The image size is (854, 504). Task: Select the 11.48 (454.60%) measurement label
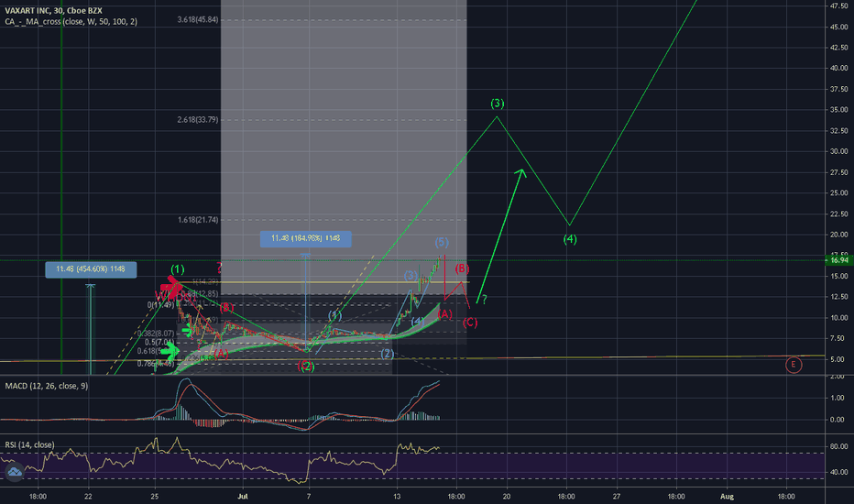tap(91, 269)
